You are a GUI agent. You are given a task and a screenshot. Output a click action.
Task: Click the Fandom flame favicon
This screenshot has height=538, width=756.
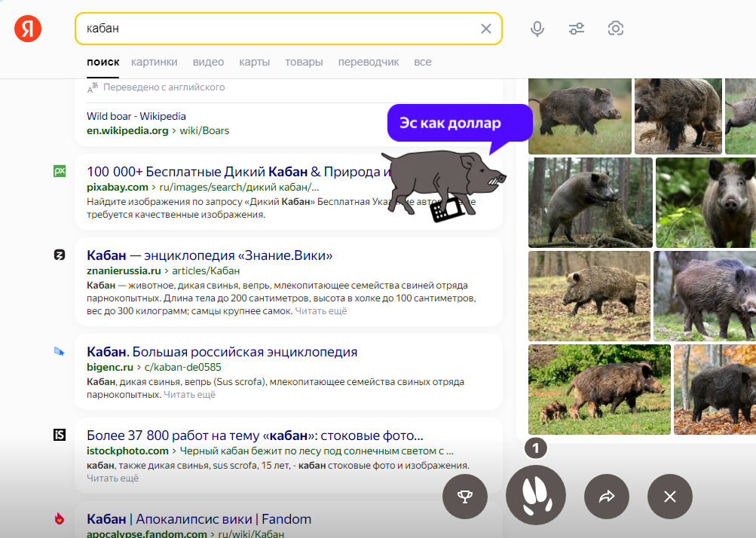[60, 518]
